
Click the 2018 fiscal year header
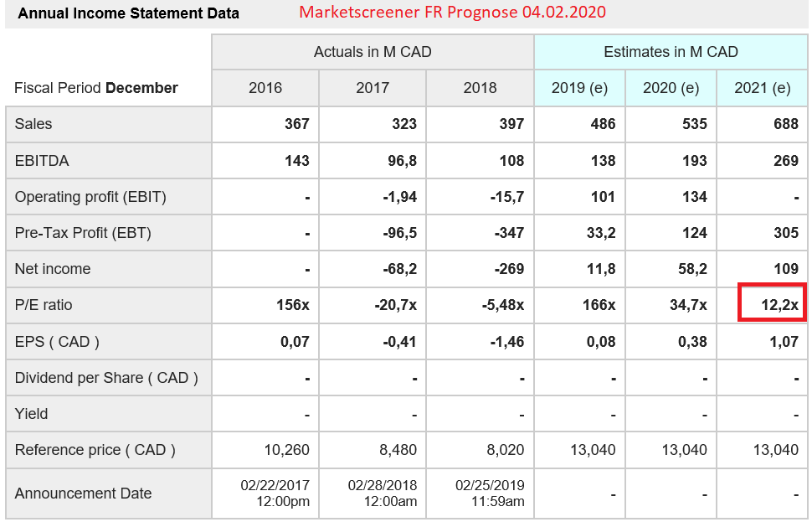pos(480,88)
